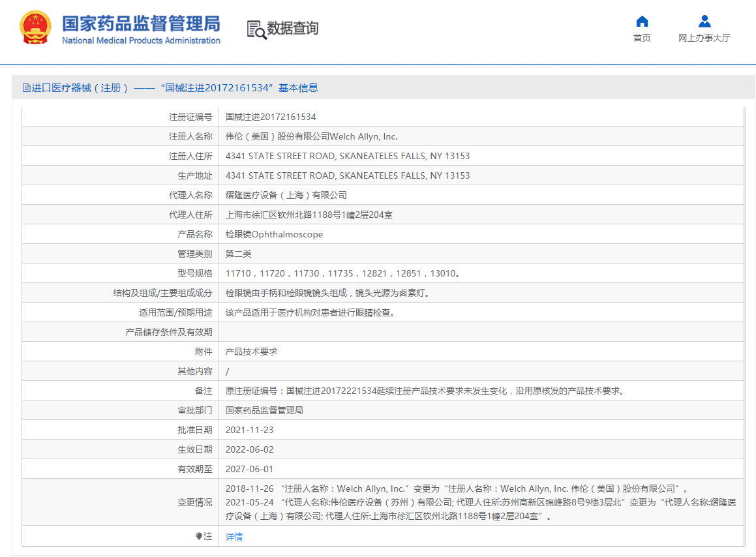
Task: Open 网上办事大厅 text link
Action: point(704,38)
